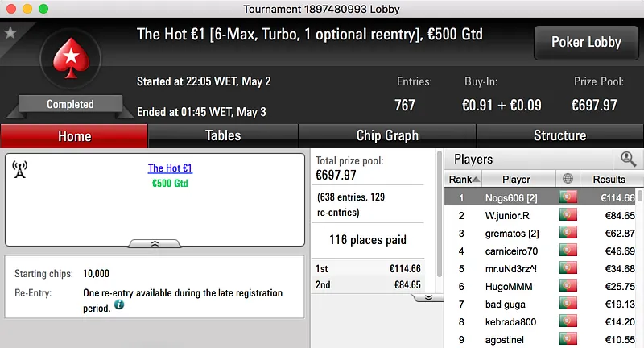Click the Player column header

[516, 179]
